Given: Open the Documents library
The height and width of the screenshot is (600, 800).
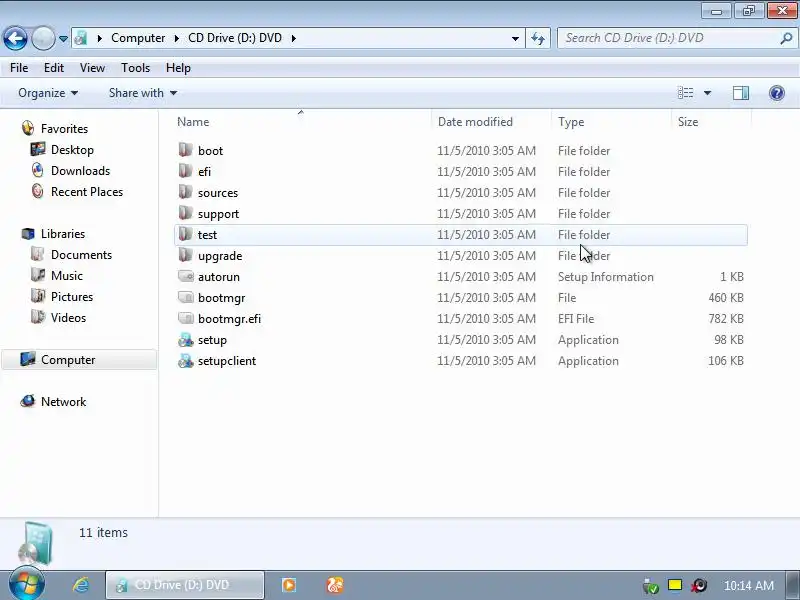Looking at the screenshot, I should click(81, 255).
